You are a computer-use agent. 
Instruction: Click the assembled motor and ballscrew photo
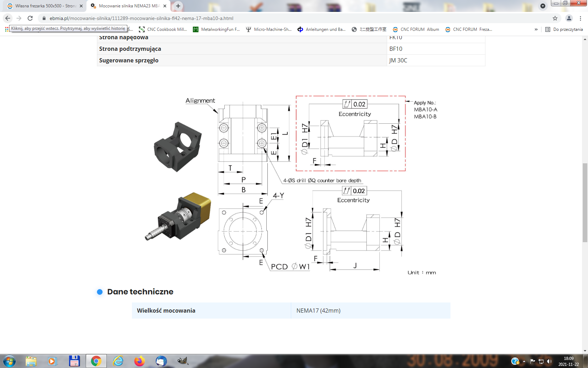pyautogui.click(x=178, y=216)
